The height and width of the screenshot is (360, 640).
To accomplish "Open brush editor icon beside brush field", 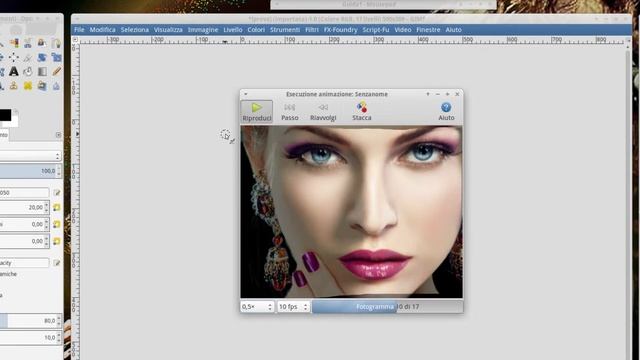I will pos(57,193).
